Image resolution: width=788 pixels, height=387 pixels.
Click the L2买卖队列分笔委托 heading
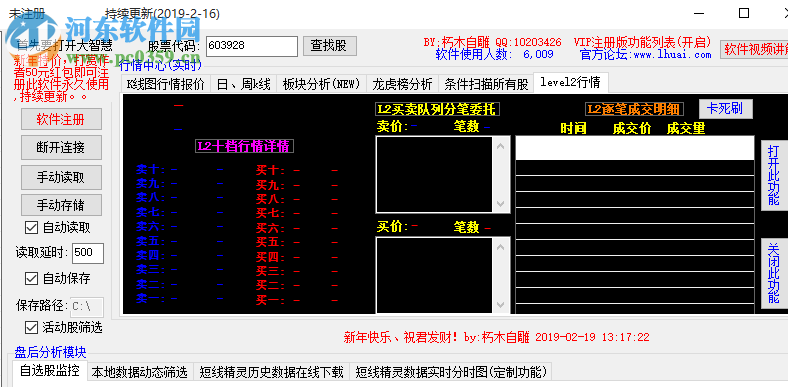pos(438,109)
